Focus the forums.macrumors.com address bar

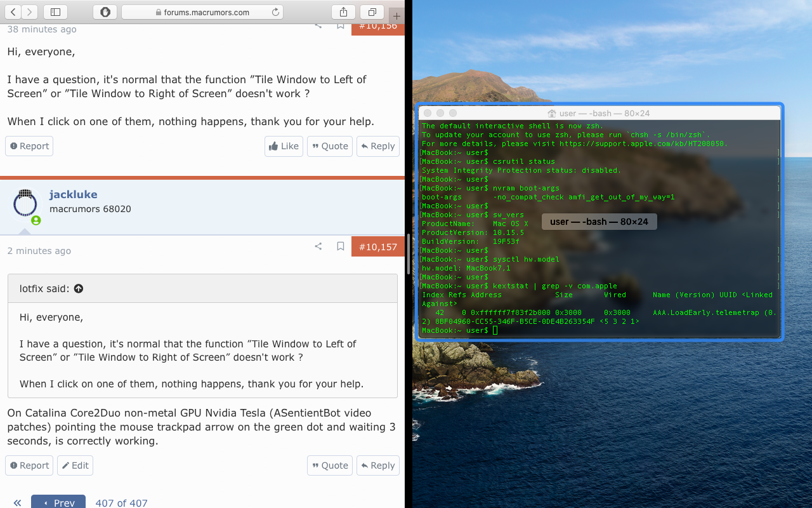(202, 12)
